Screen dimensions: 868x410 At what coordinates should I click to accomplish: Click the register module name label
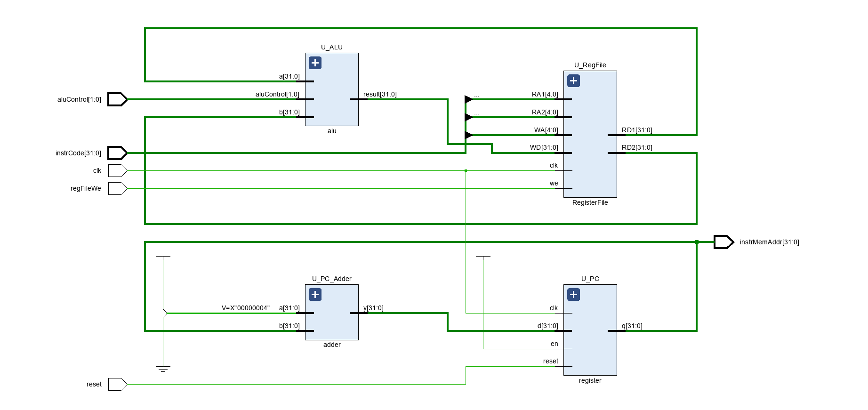pos(590,380)
